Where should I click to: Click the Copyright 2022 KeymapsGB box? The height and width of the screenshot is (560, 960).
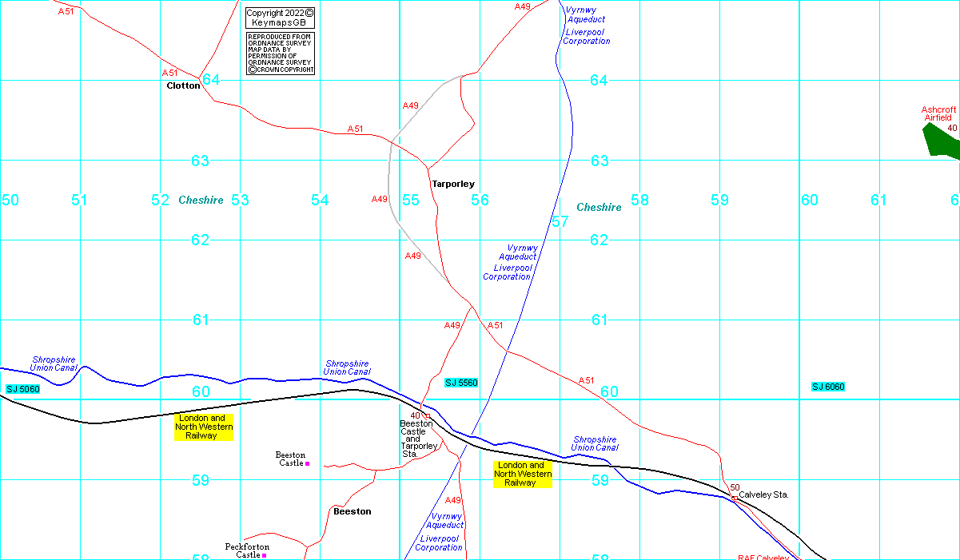280,18
